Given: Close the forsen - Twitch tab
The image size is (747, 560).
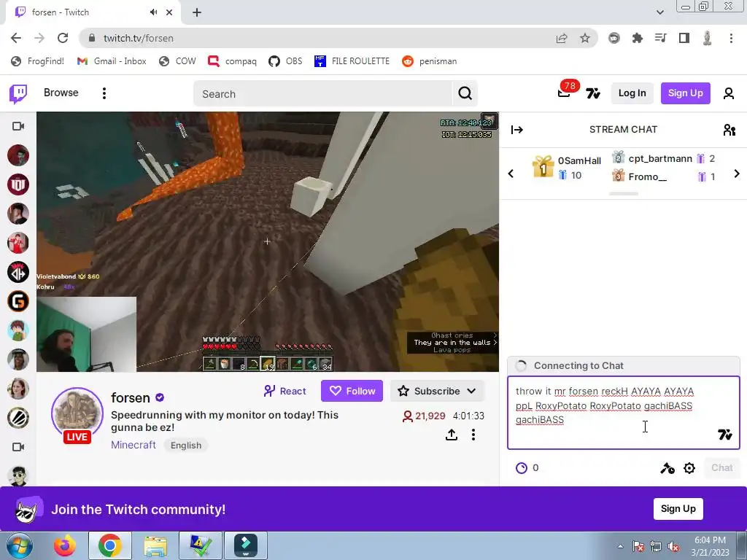Looking at the screenshot, I should [169, 12].
